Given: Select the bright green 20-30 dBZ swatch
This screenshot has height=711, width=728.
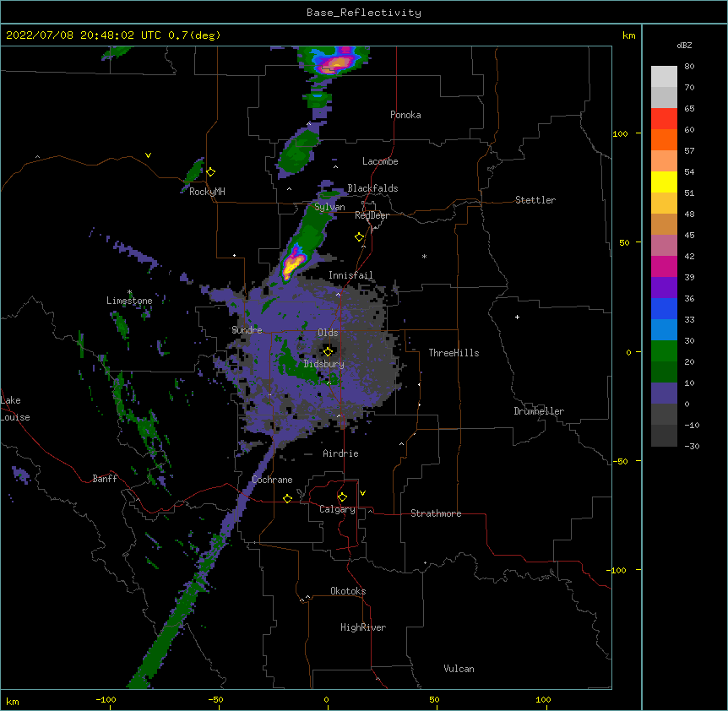Looking at the screenshot, I should coord(664,351).
